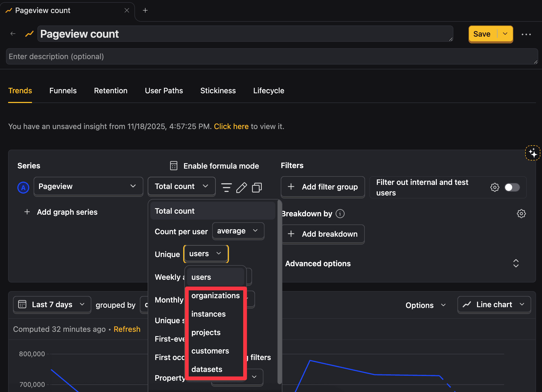Open the AI assistant sparkle icon

(533, 153)
